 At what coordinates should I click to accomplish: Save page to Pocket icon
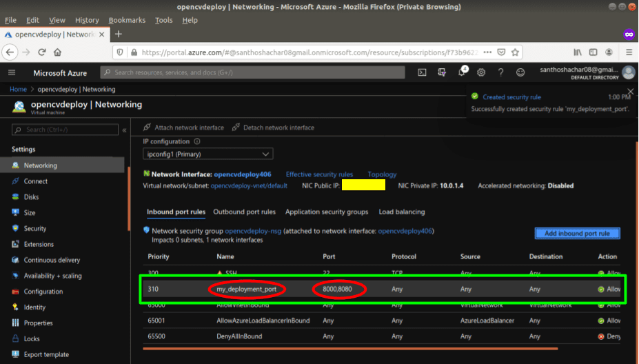click(501, 52)
